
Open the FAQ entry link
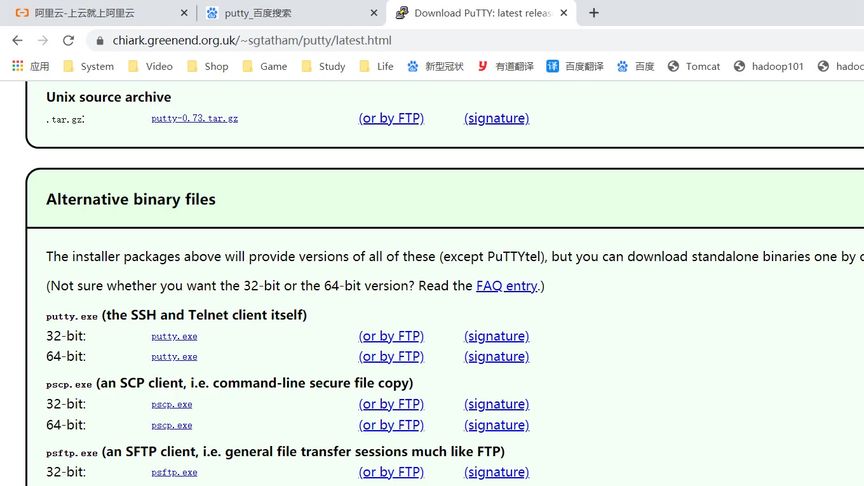click(x=507, y=286)
